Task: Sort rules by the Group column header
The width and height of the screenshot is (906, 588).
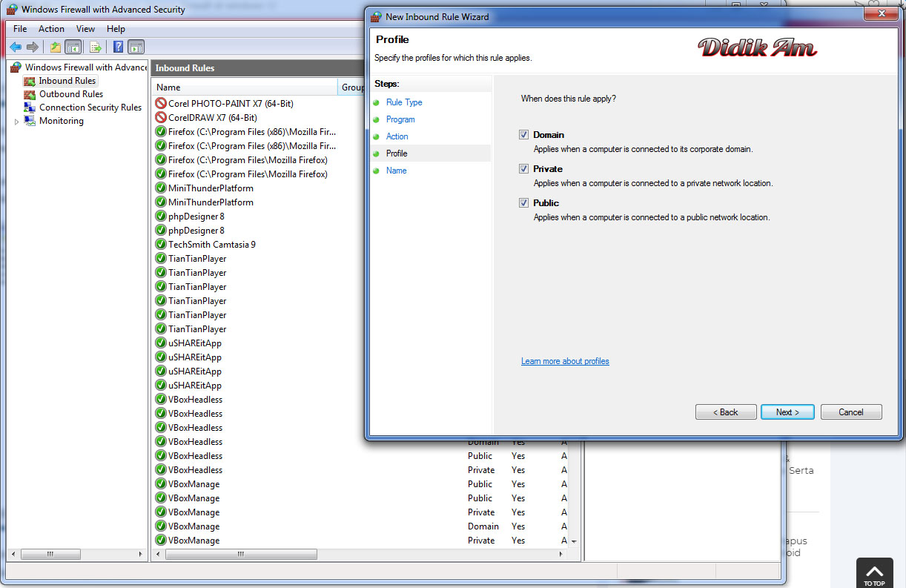Action: [352, 87]
